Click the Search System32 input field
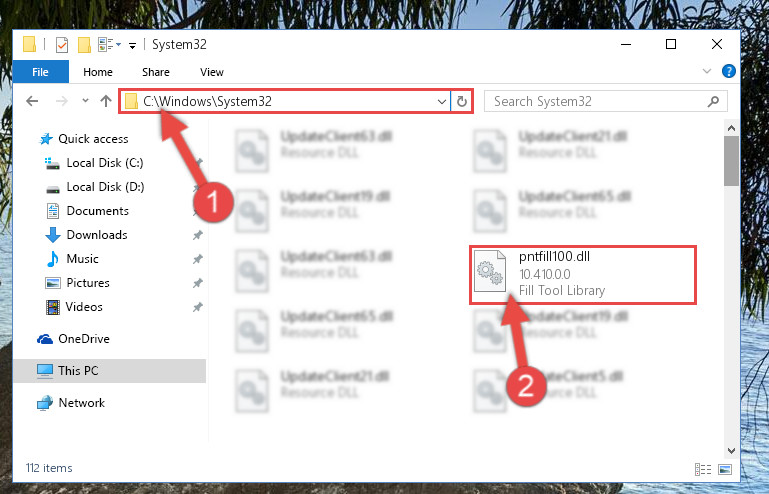This screenshot has height=494, width=769. (598, 102)
